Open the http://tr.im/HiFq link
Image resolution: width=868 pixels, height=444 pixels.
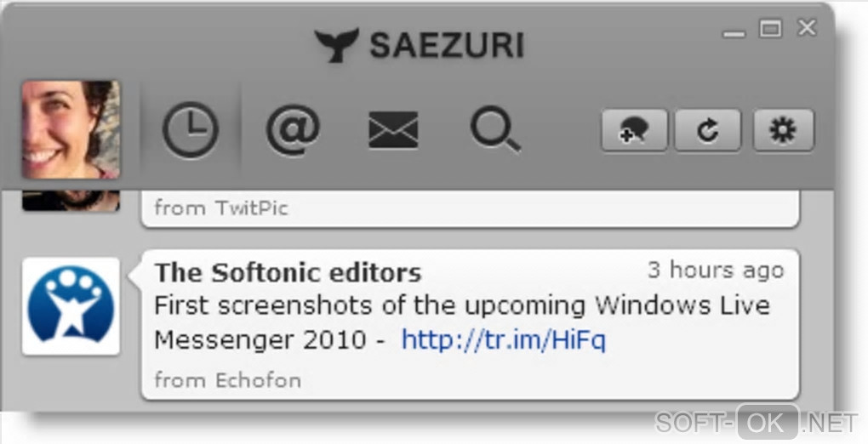click(503, 340)
